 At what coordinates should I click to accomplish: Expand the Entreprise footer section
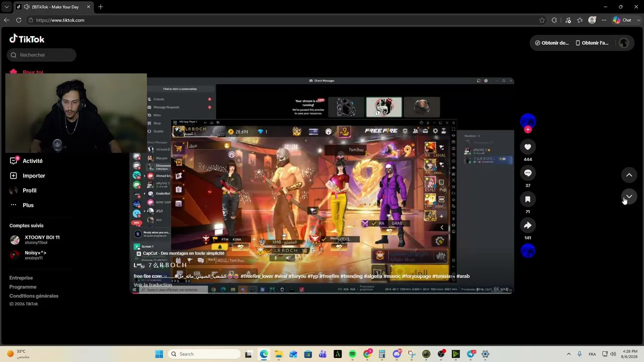(21, 278)
